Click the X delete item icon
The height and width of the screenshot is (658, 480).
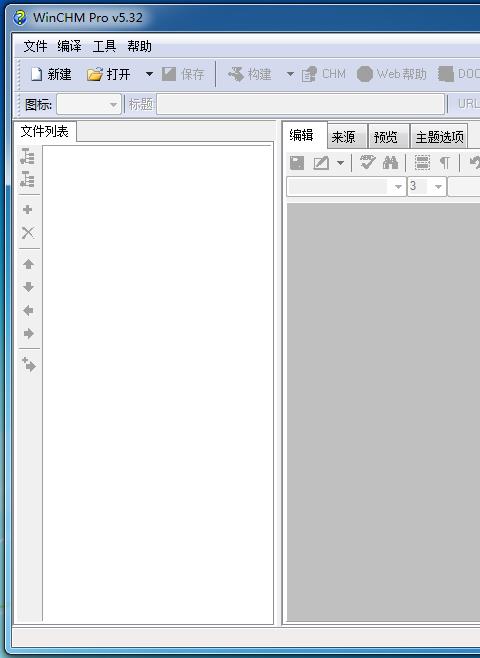[28, 232]
